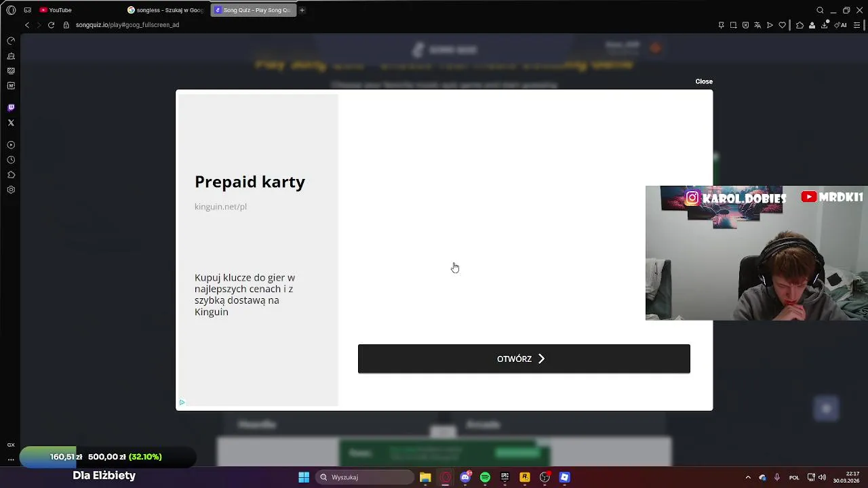The height and width of the screenshot is (488, 868).
Task: Open the M sidebar panel icon
Action: pos(11,85)
